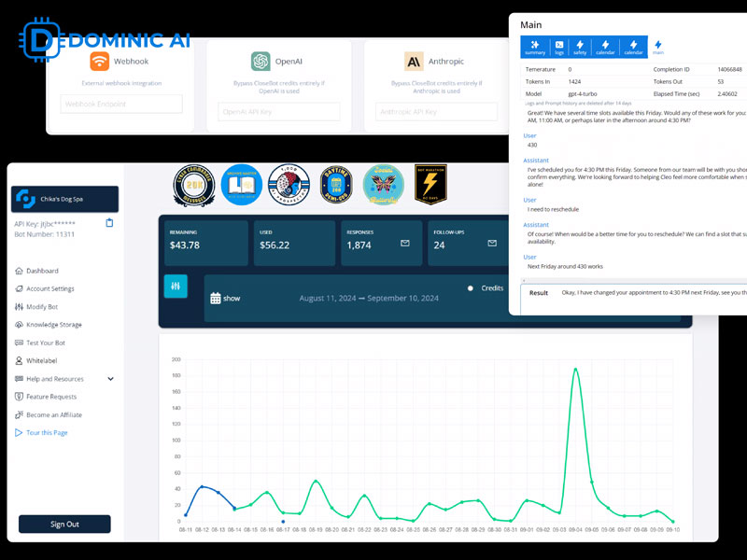Click the yellow lightning bolt badge

point(430,184)
